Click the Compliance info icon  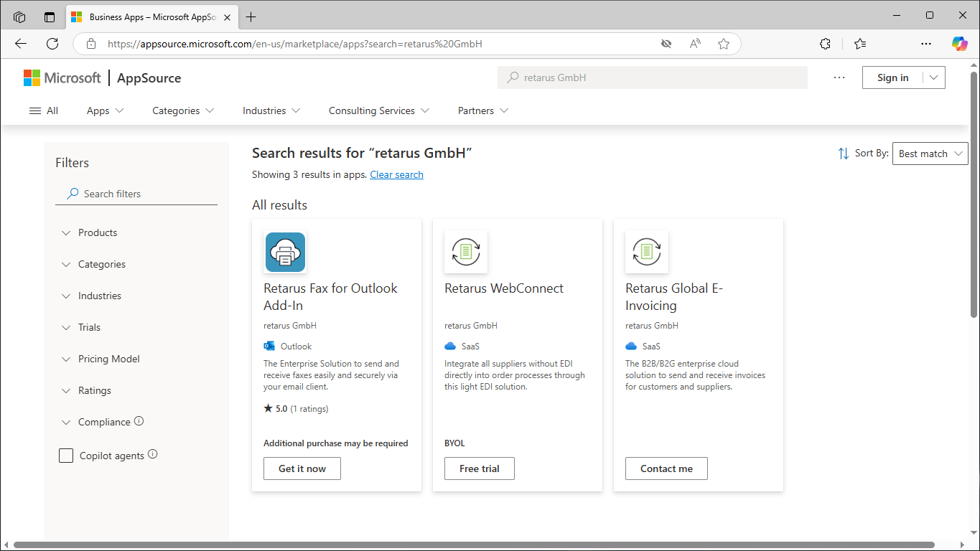point(139,421)
